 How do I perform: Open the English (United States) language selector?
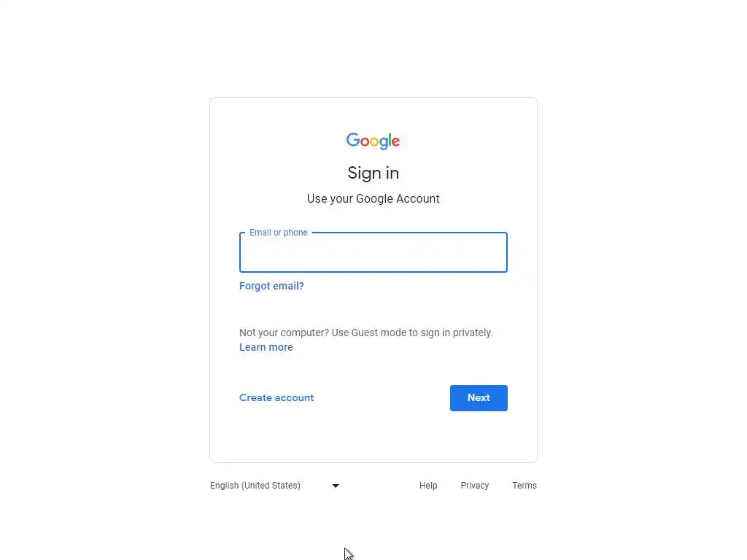point(275,485)
